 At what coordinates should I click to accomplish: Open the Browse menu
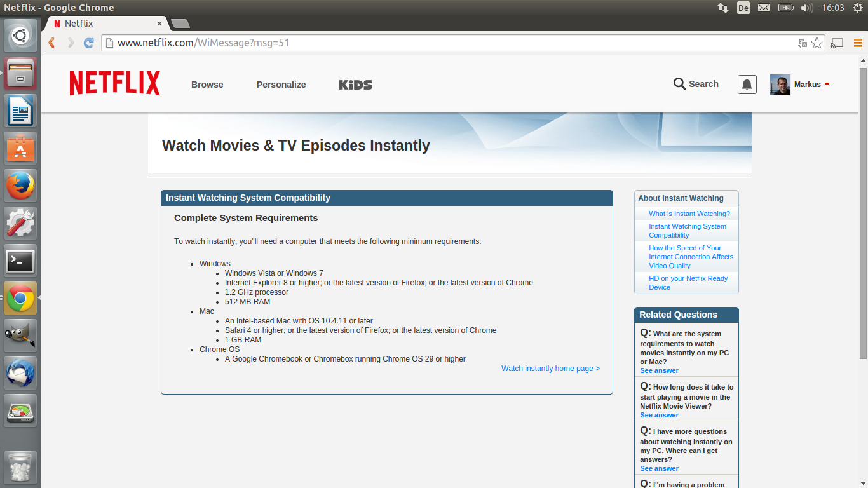207,85
